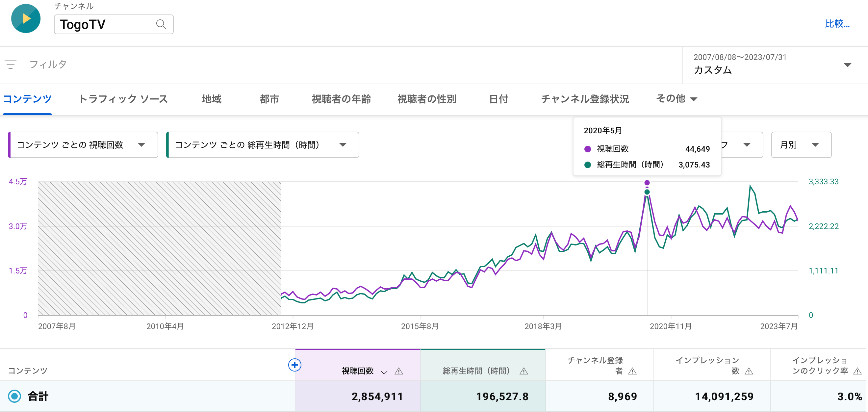
Task: Toggle the 合計 row radio button
Action: (14, 396)
